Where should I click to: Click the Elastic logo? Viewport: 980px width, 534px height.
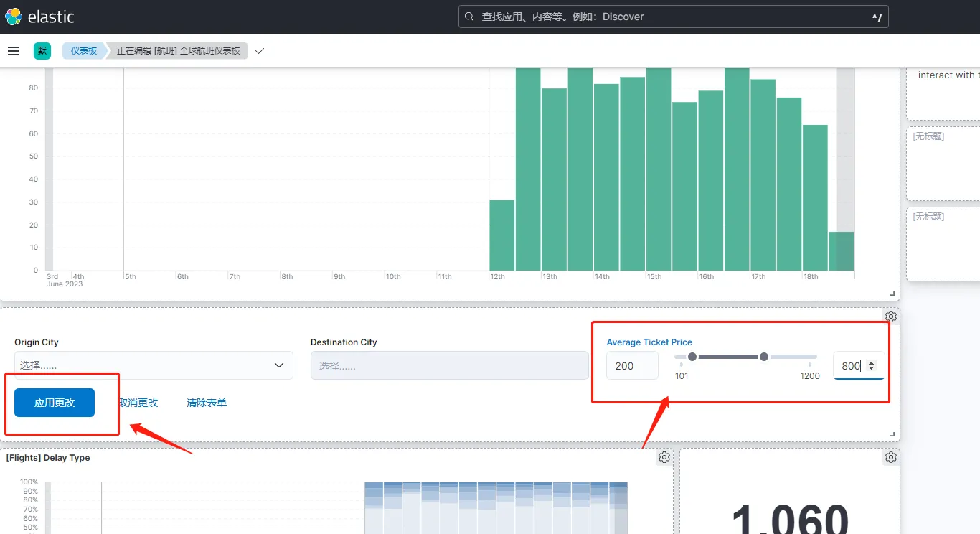tap(39, 17)
